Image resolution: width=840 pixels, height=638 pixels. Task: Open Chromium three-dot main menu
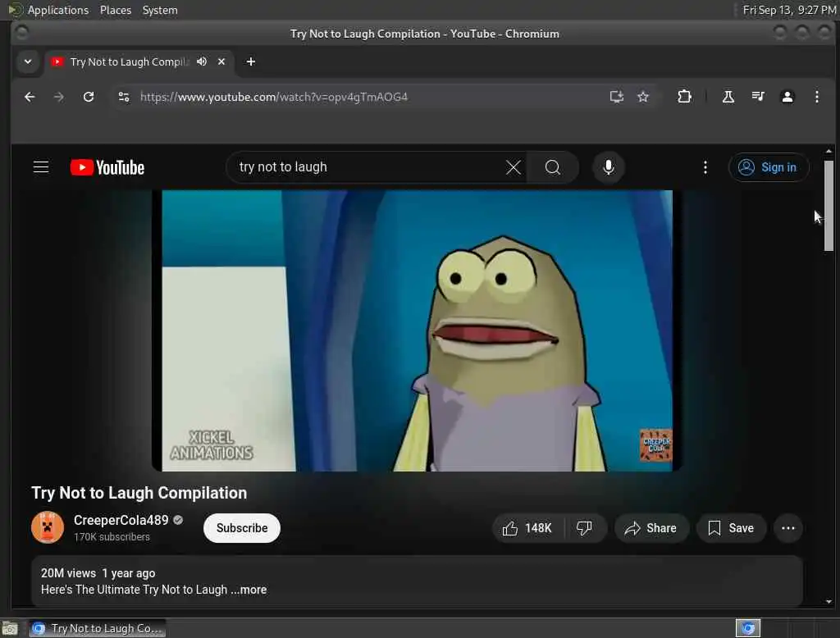click(x=816, y=97)
